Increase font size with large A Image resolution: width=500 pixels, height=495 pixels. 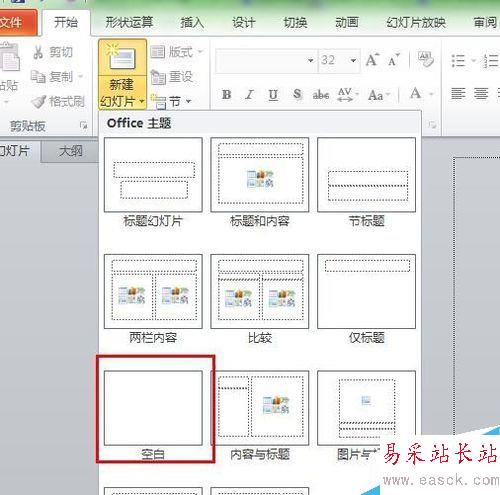tap(372, 60)
